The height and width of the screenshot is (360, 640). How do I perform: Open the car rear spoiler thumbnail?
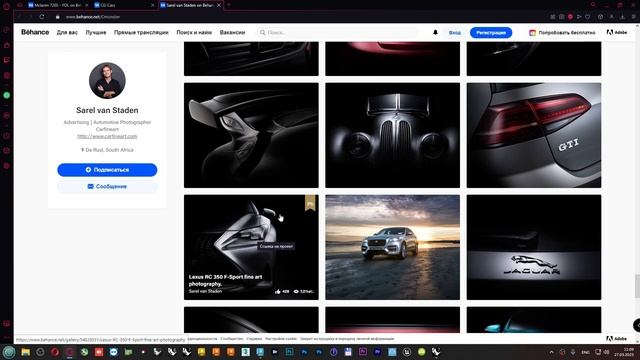tap(251, 135)
